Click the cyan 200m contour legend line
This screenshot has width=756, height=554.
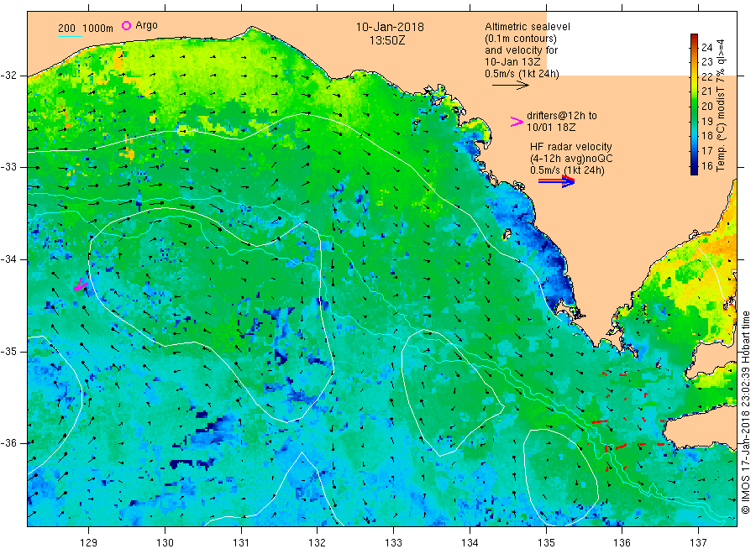(x=71, y=35)
